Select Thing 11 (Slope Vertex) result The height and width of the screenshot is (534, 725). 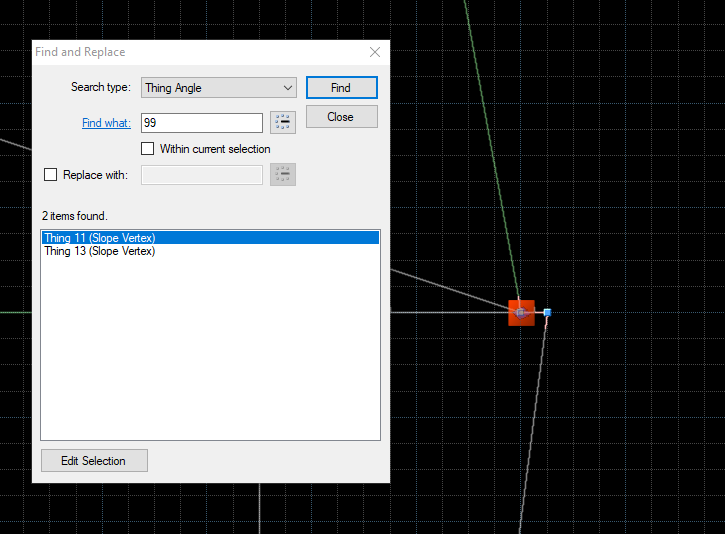[210, 238]
